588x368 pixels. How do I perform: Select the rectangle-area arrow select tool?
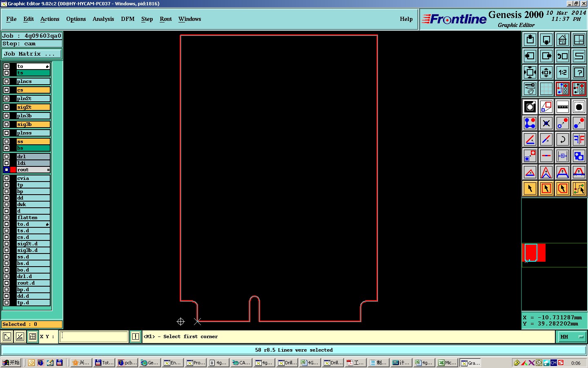point(546,188)
